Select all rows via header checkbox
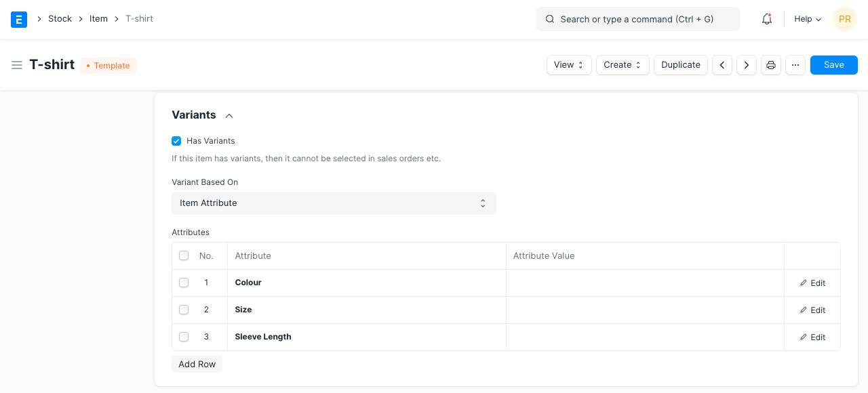 184,255
